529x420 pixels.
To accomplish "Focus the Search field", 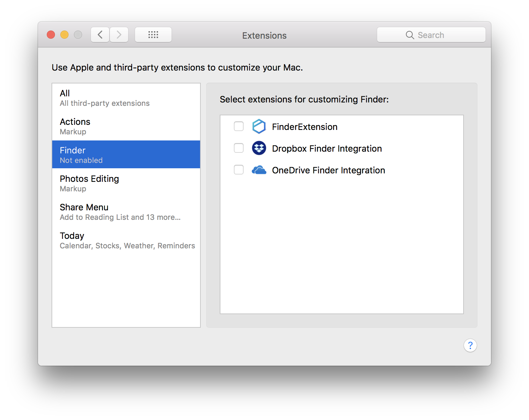I will (431, 35).
